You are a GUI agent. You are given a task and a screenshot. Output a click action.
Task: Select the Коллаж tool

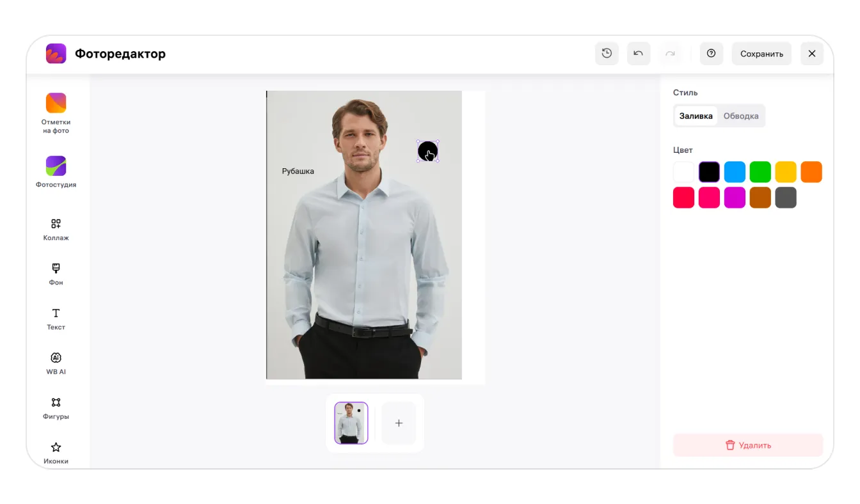[x=56, y=230]
